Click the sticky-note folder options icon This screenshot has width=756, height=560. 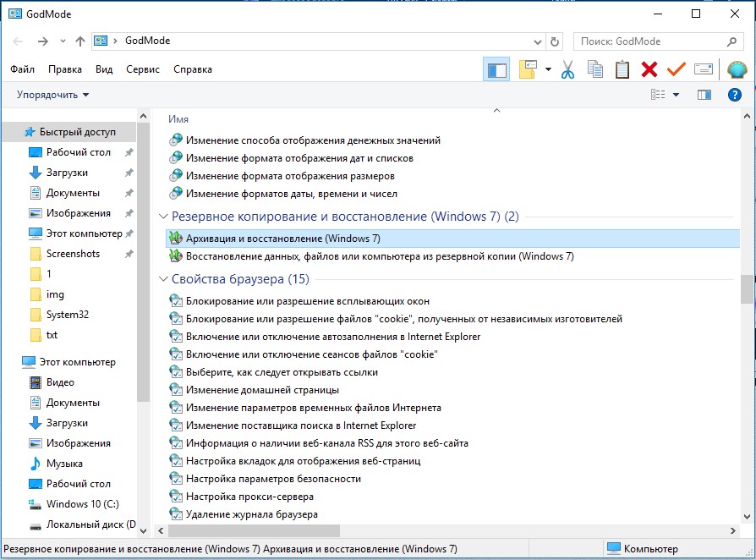click(528, 69)
